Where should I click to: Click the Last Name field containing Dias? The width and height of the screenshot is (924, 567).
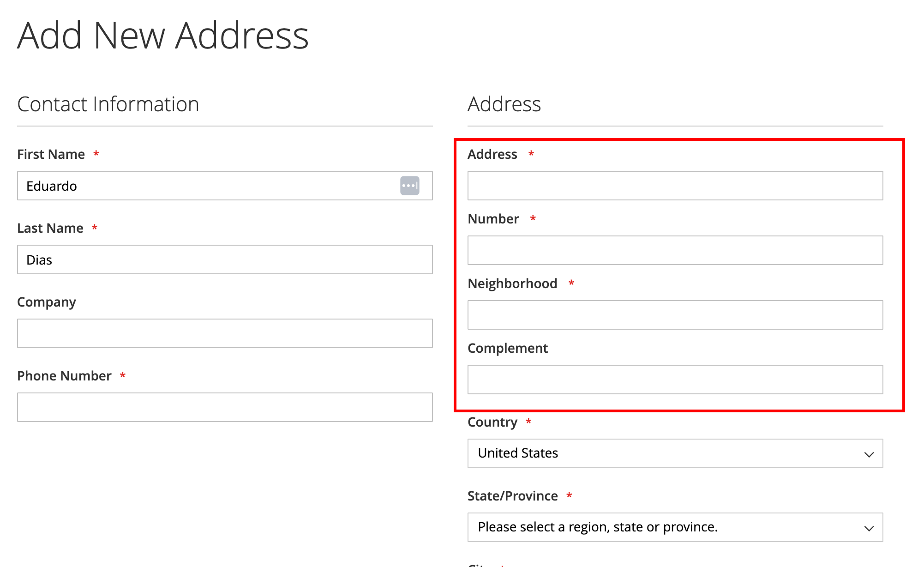point(225,259)
